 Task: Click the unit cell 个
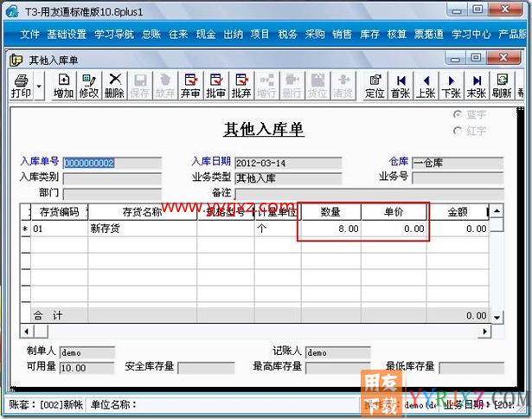coord(278,229)
